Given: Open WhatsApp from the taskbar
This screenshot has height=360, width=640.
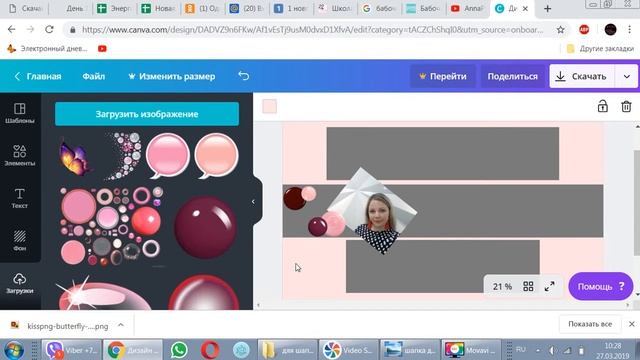Looking at the screenshot, I should click(179, 350).
